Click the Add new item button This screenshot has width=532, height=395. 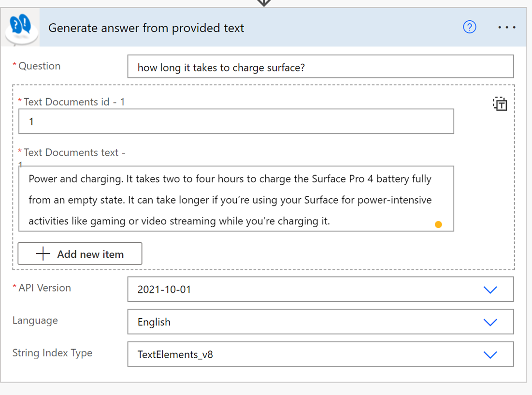tap(79, 253)
